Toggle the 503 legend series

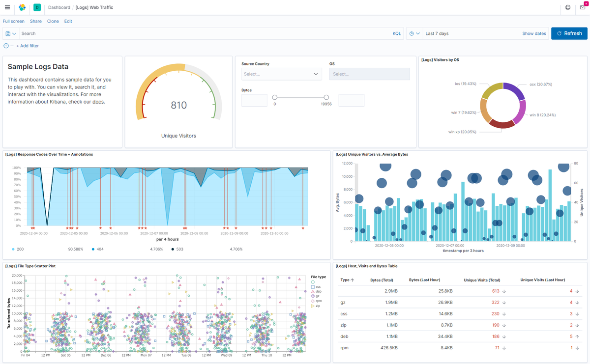tap(177, 249)
